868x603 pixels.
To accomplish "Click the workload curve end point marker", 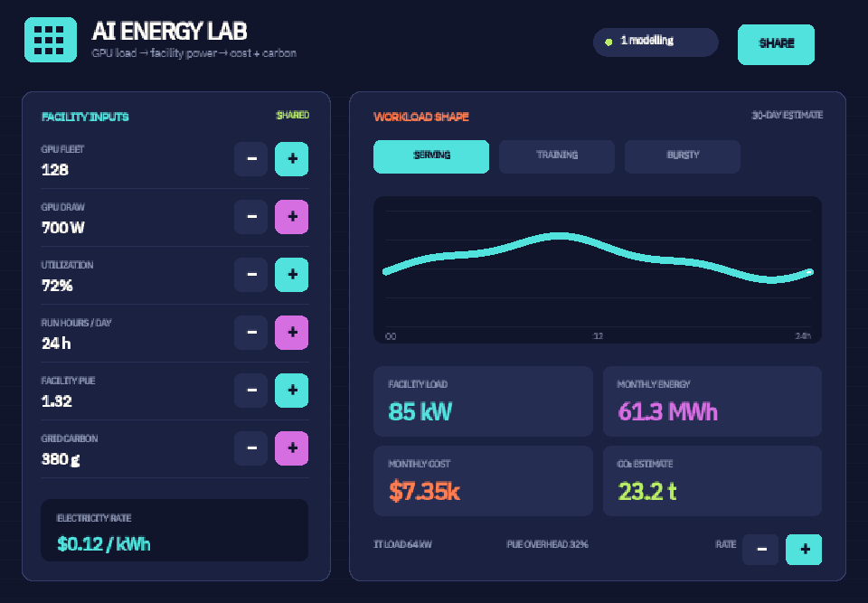I will 809,272.
